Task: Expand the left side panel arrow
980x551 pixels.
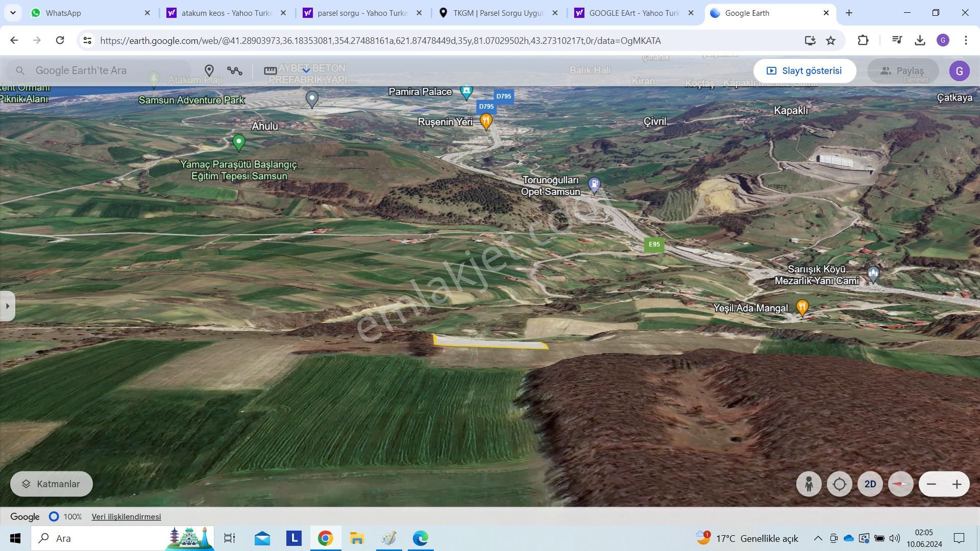Action: tap(7, 306)
